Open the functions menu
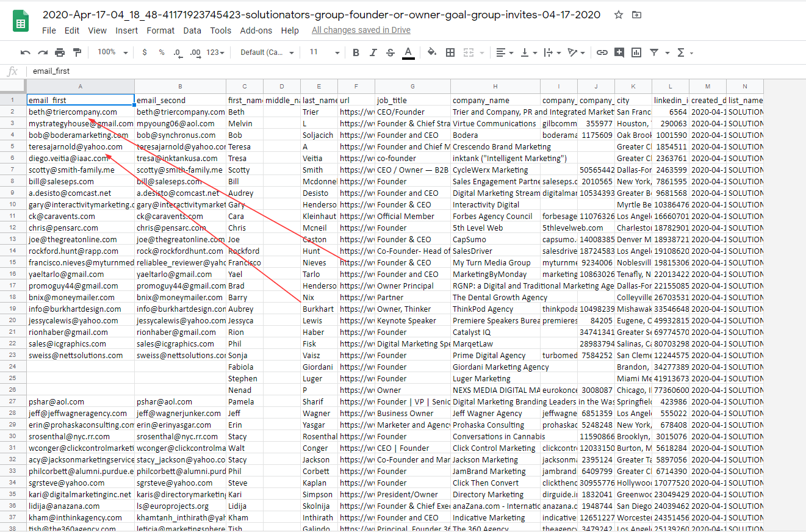The width and height of the screenshot is (806, 532). 684,52
